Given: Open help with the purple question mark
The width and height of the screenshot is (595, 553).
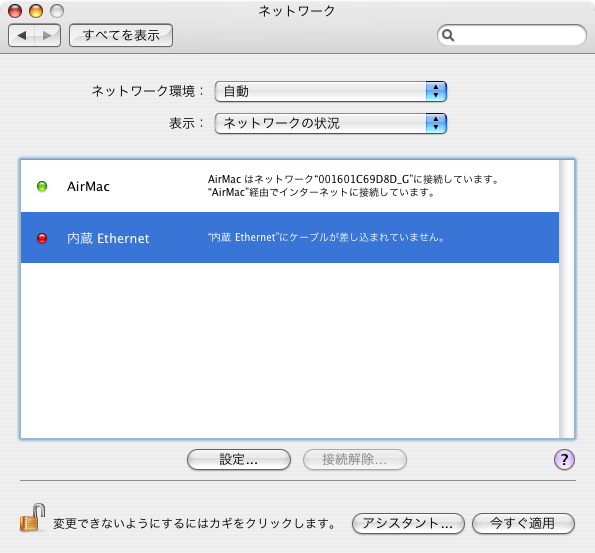Looking at the screenshot, I should pos(564,460).
